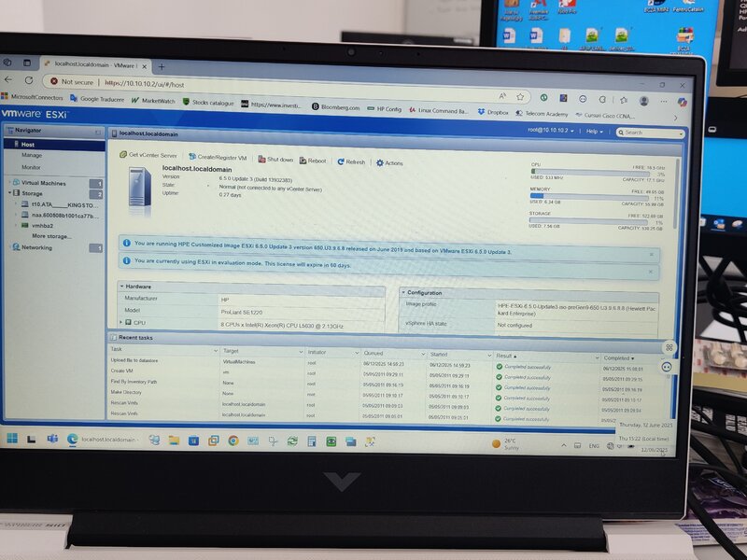The width and height of the screenshot is (747, 560).
Task: Click the Refresh icon in host toolbar
Action: click(x=341, y=161)
